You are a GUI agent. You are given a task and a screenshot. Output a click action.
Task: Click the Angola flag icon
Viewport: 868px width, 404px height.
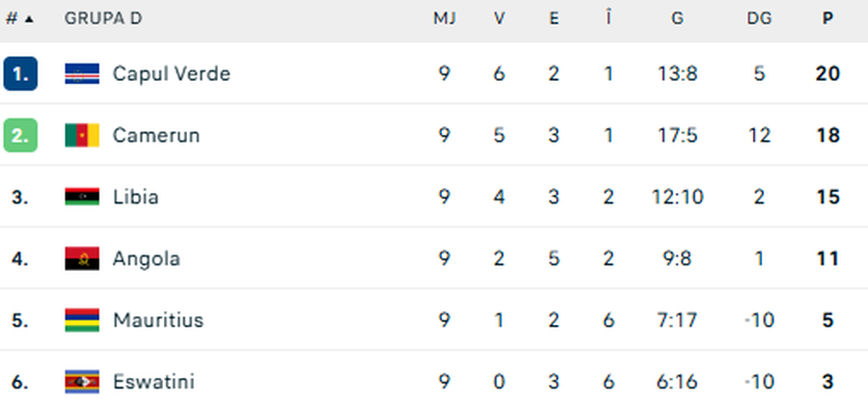click(x=82, y=258)
